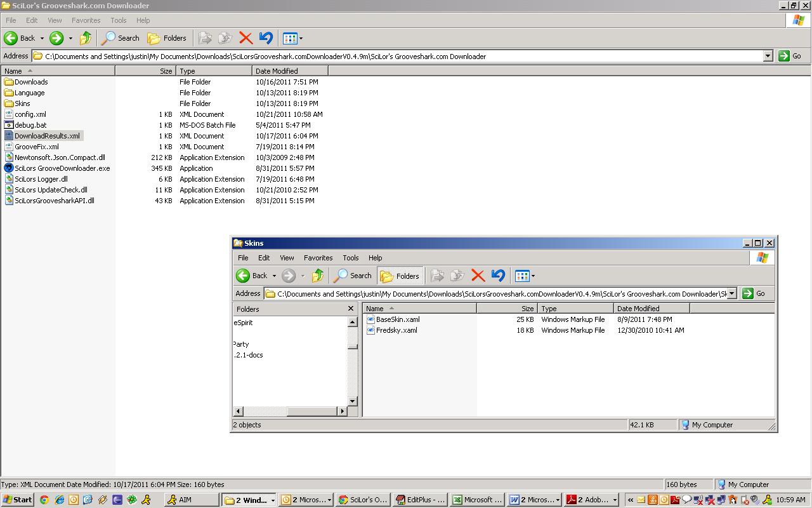Open Windows Start menu
The height and width of the screenshot is (508, 812).
[x=17, y=500]
